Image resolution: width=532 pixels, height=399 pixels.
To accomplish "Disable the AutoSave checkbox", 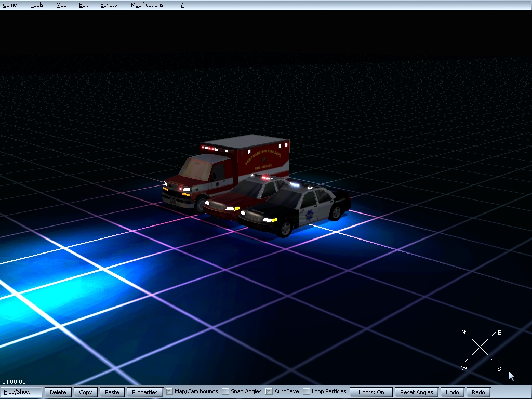I will [x=269, y=392].
